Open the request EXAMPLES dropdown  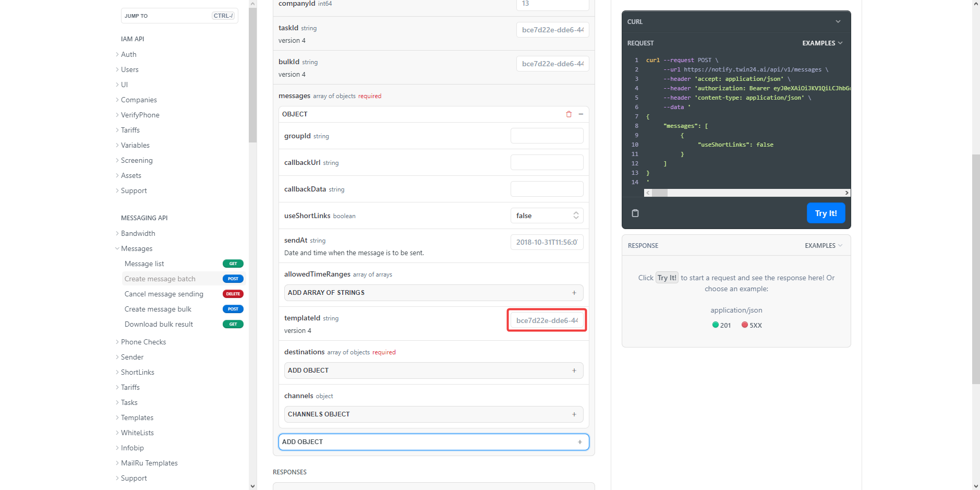[x=822, y=43]
